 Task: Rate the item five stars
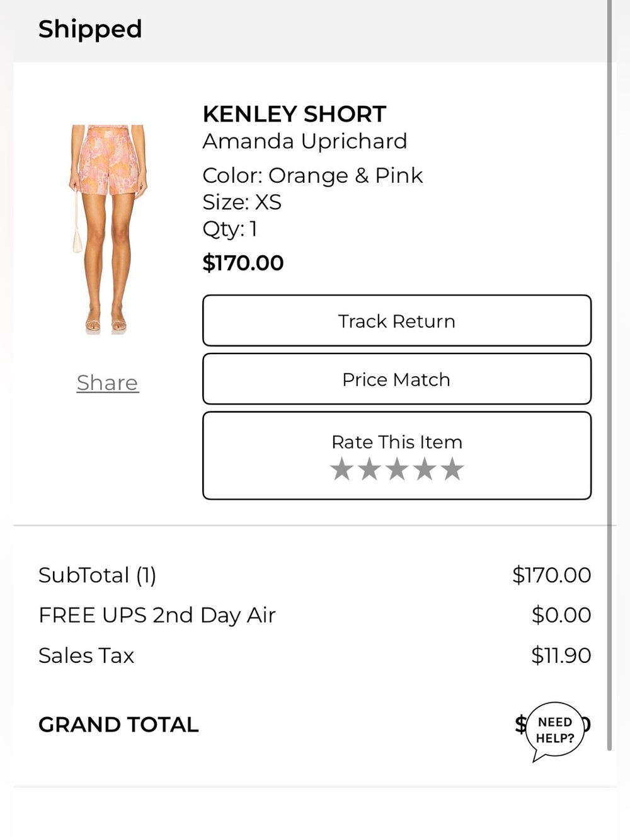pos(452,469)
